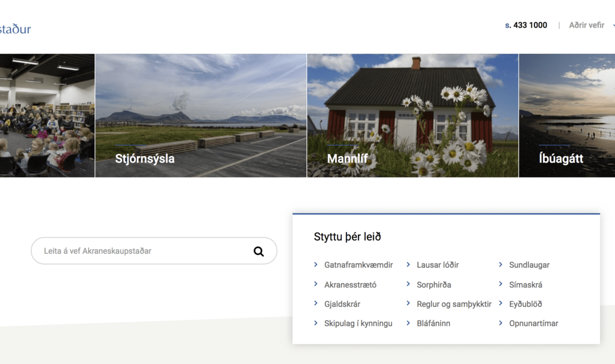Open the Aðrir vefir dropdown
This screenshot has height=364, width=615.
pos(592,25)
